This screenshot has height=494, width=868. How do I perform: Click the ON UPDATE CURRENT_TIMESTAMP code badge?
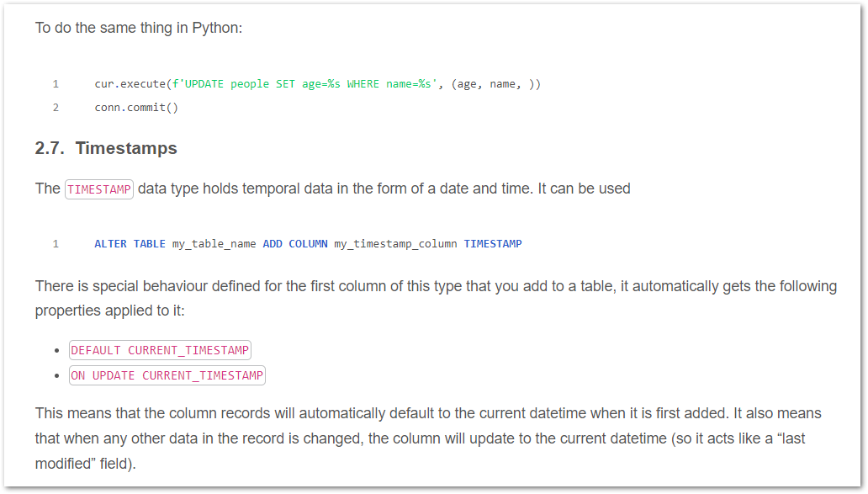(x=167, y=375)
